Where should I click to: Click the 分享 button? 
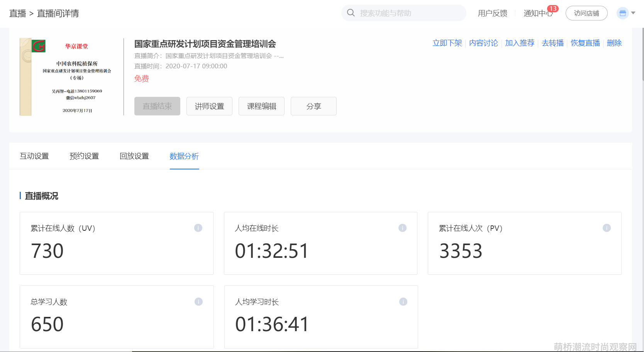(x=314, y=106)
